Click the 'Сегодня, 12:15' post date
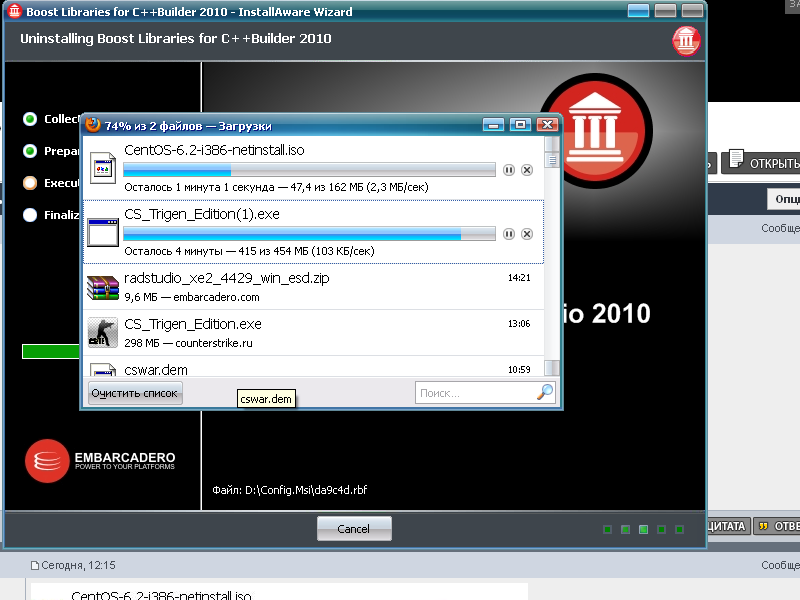Image resolution: width=800 pixels, height=600 pixels. [78, 565]
